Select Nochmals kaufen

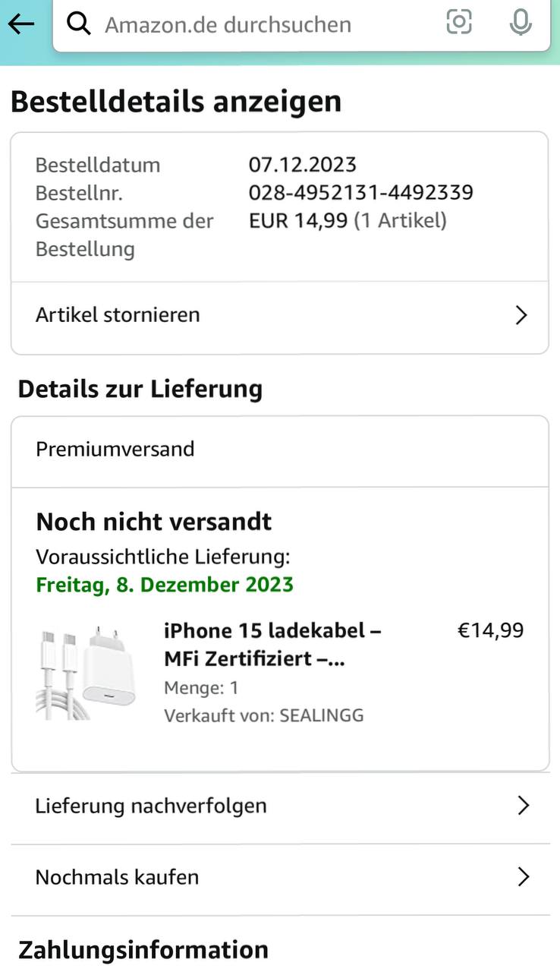click(x=117, y=877)
